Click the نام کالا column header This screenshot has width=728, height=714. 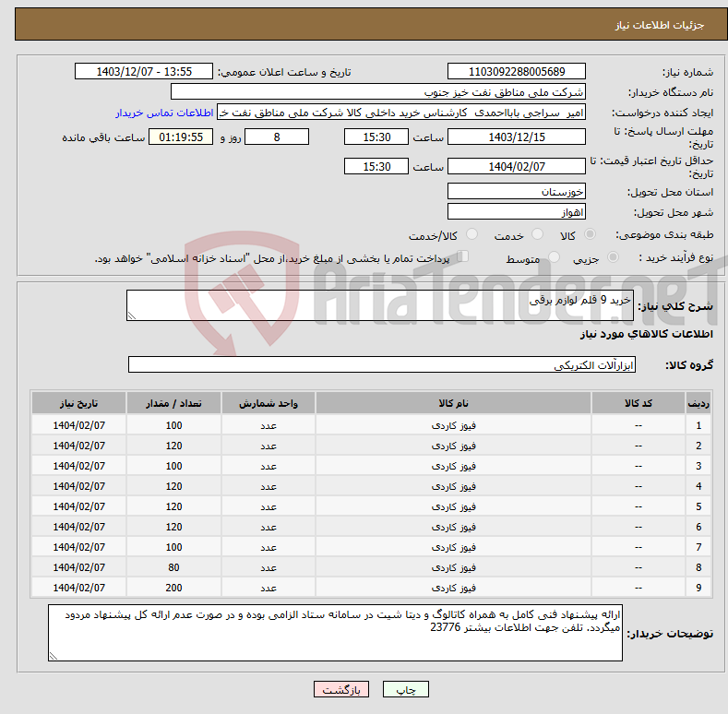pyautogui.click(x=453, y=403)
